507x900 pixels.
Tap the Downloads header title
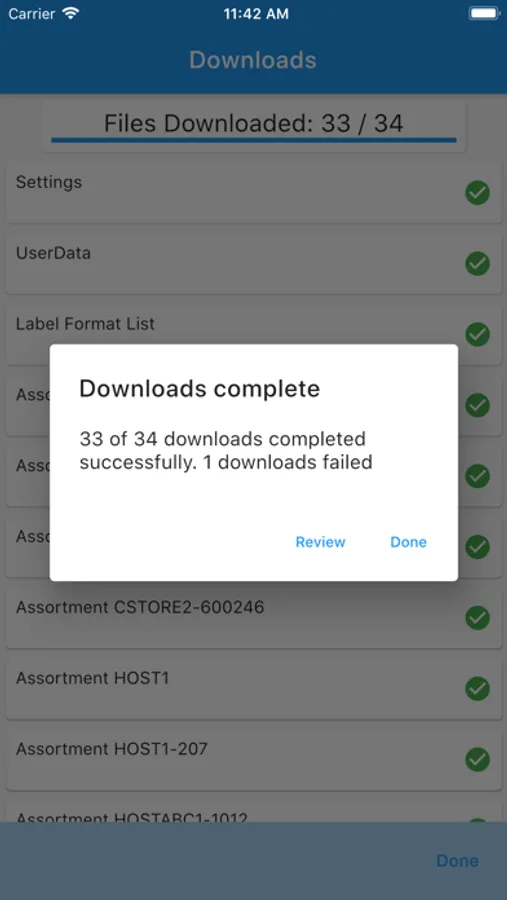(x=253, y=60)
